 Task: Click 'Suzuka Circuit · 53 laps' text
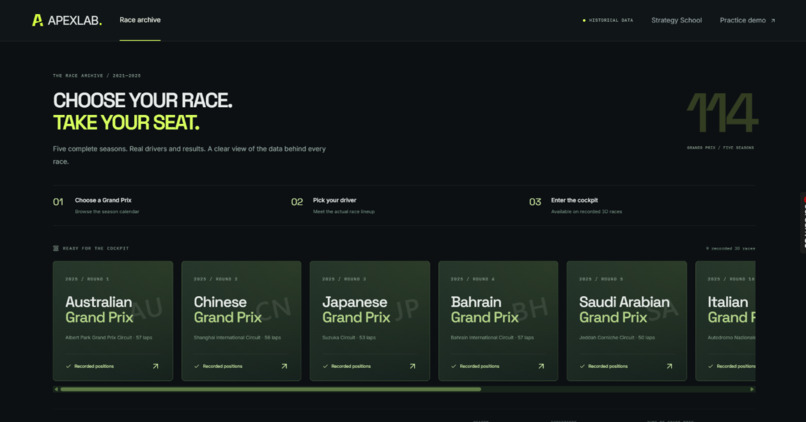349,338
